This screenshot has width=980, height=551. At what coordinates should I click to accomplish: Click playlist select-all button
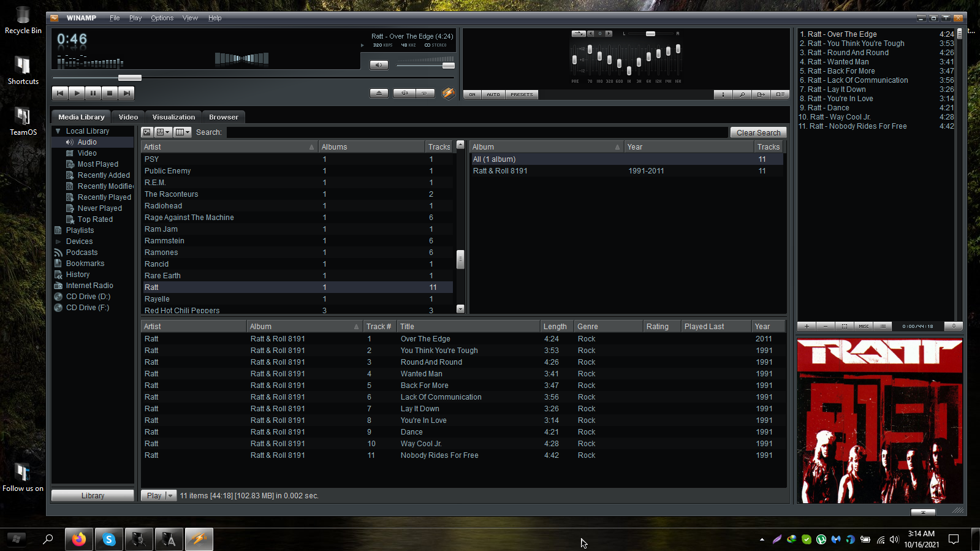tap(845, 326)
